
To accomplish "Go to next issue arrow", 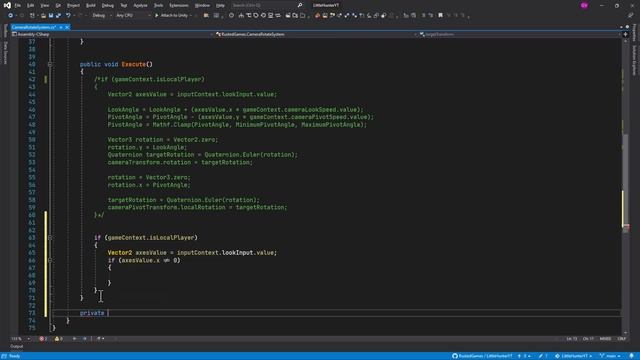I will click(x=84, y=339).
